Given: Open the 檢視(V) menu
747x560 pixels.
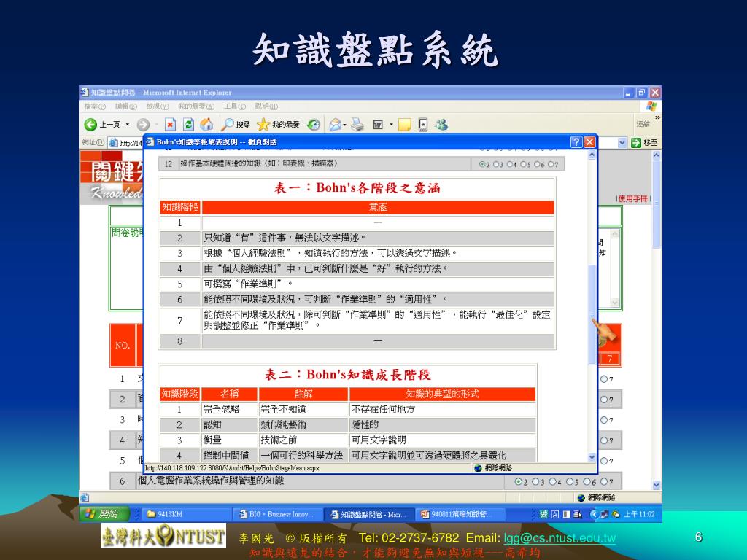Looking at the screenshot, I should click(158, 106).
